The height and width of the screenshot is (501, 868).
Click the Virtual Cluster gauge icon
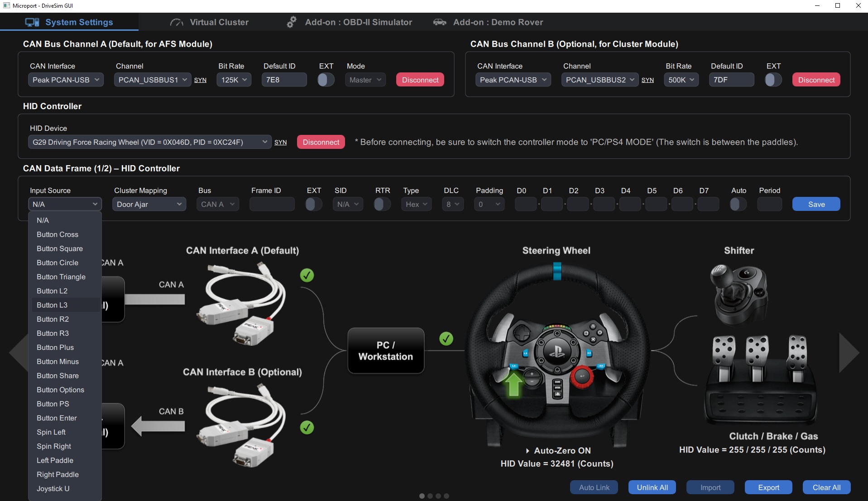(x=177, y=22)
